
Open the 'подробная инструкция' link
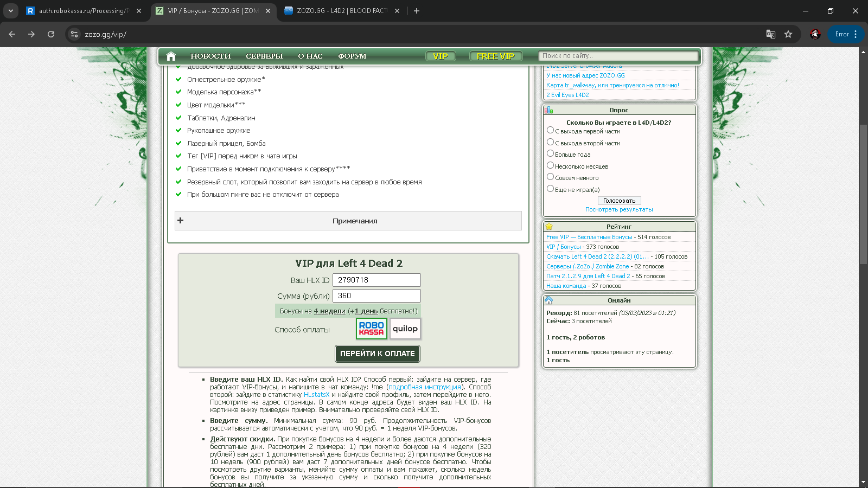425,387
